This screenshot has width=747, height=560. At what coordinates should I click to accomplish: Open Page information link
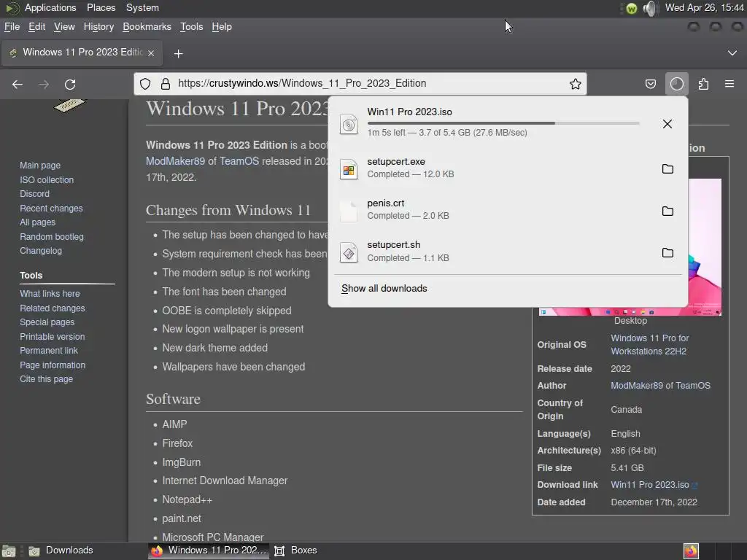53,365
